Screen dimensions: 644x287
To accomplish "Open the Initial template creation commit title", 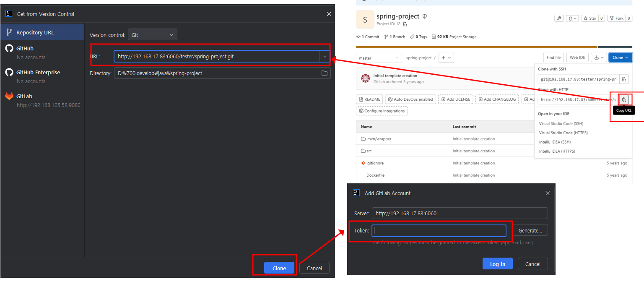I will (x=395, y=76).
